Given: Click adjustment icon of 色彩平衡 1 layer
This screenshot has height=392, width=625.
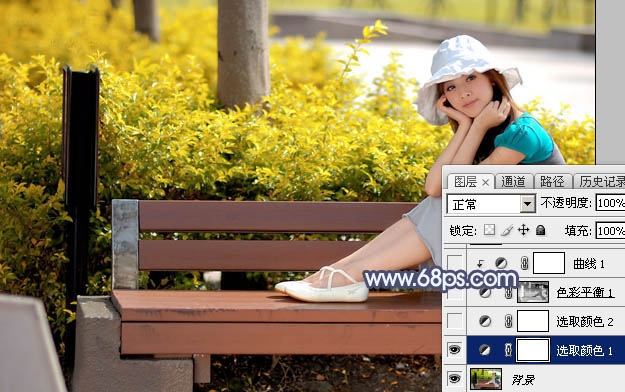Looking at the screenshot, I should (x=485, y=293).
